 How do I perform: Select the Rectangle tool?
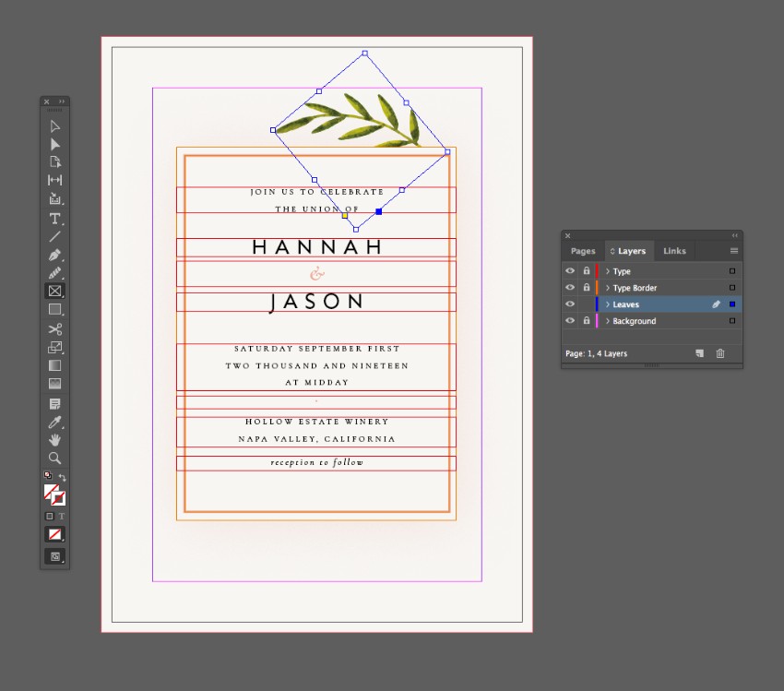pos(55,309)
